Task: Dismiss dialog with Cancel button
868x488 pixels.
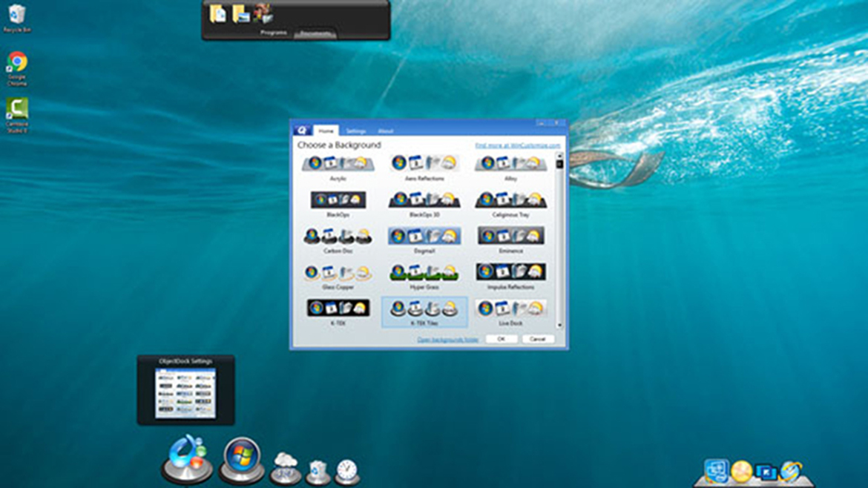Action: (x=538, y=339)
